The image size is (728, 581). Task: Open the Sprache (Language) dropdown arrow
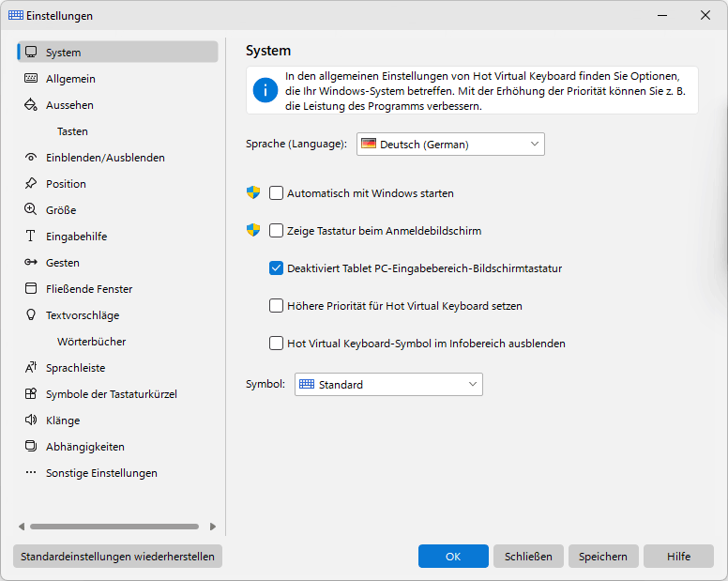[x=535, y=144]
